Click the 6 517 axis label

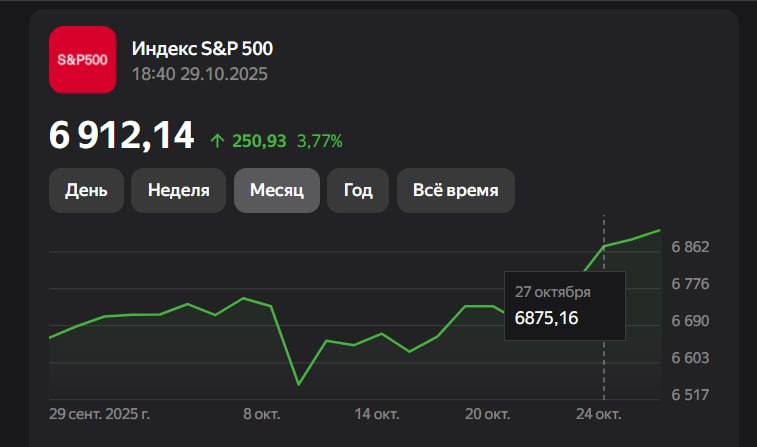click(690, 395)
